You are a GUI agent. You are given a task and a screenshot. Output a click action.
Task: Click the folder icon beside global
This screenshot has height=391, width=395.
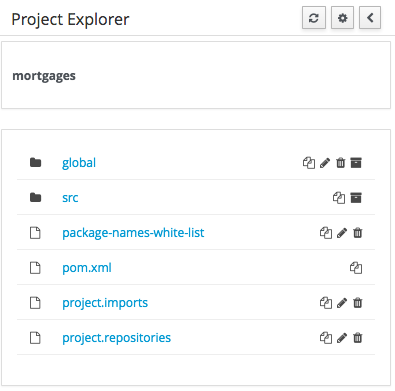[x=35, y=162]
